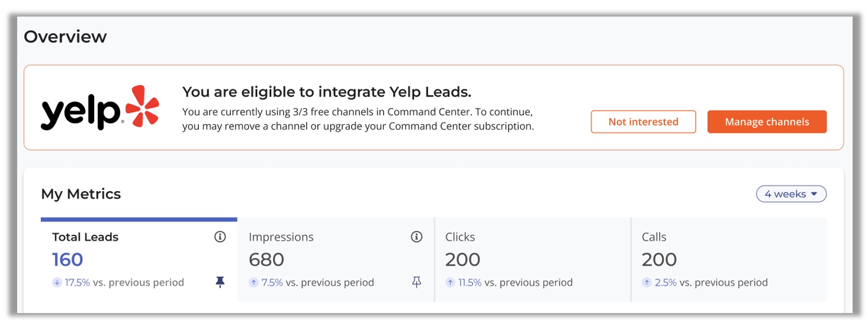Click the Yelp Leads eligibility headline
The width and height of the screenshot is (868, 329).
click(327, 92)
